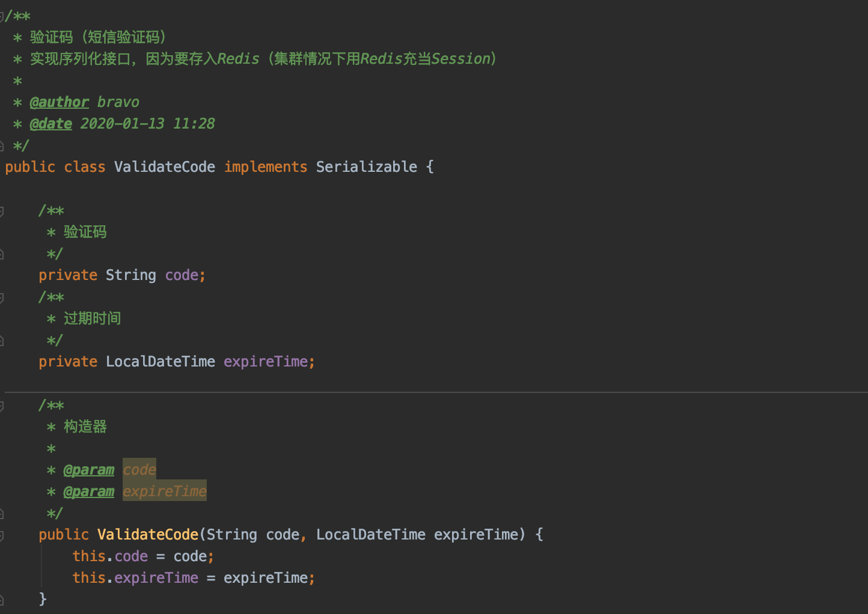Fold the code field's comment block start
868x614 pixels.
tap(2, 211)
